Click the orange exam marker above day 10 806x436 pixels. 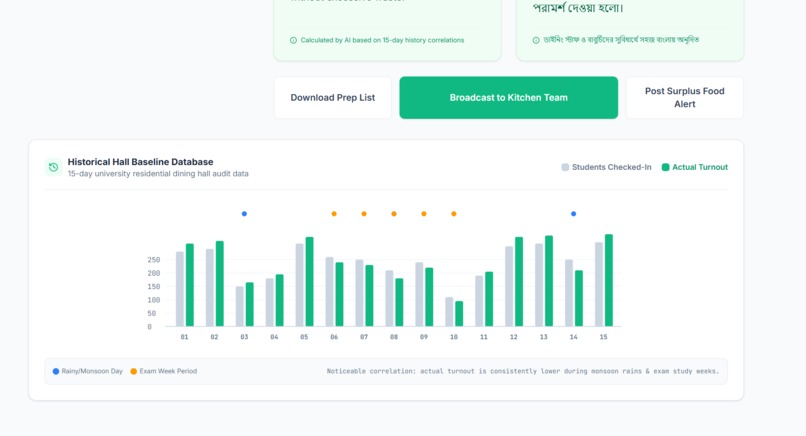pos(454,214)
